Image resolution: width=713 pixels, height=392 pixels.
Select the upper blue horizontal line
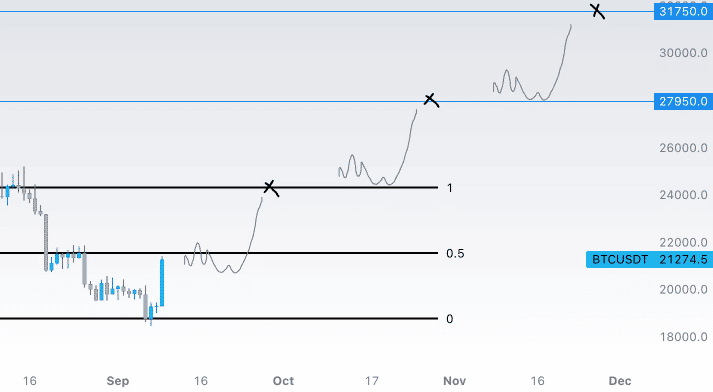[x=327, y=11]
